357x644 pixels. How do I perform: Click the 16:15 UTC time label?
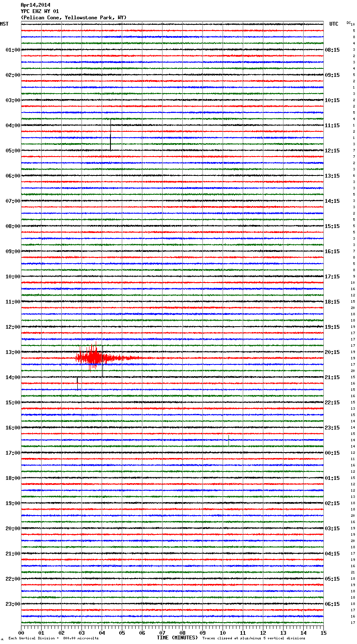(332, 251)
